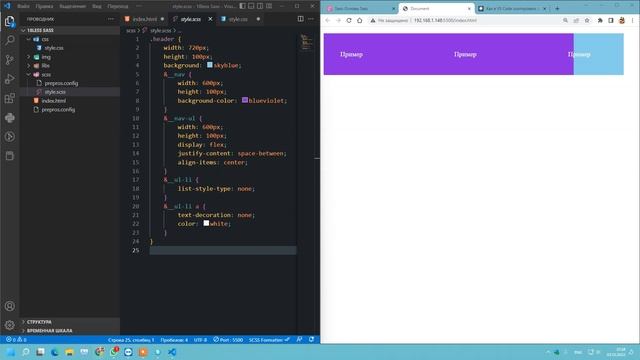This screenshot has height=360, width=640.
Task: Open the Chrome three-dot menu
Action: [633, 20]
